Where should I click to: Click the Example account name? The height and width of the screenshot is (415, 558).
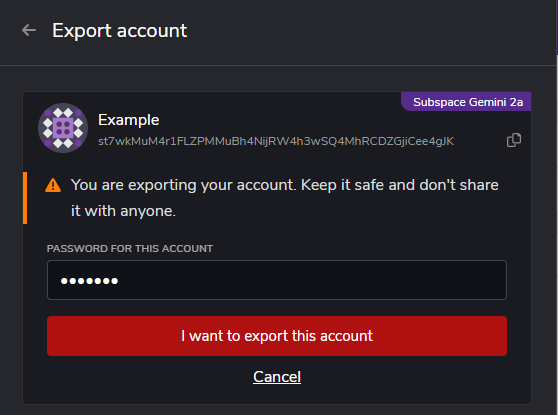(128, 120)
